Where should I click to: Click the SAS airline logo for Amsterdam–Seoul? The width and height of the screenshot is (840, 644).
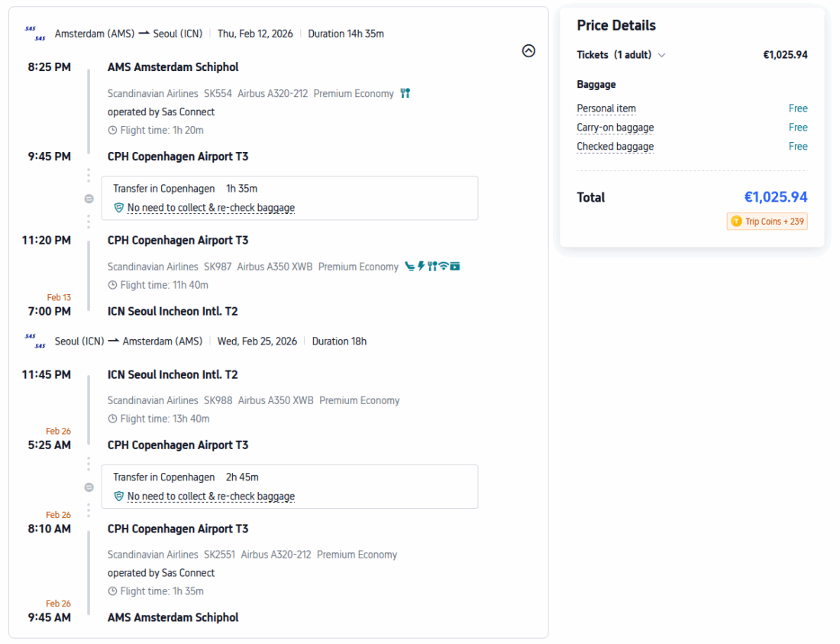[35, 34]
